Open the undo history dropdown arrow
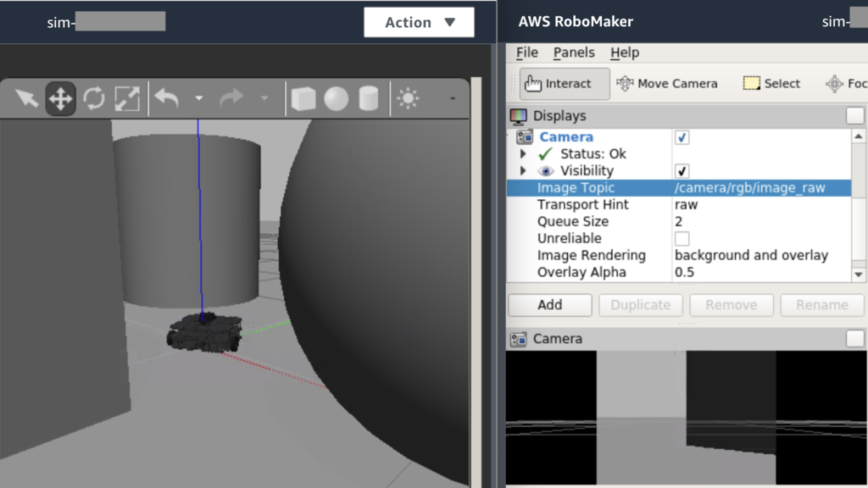This screenshot has width=868, height=488. [198, 98]
